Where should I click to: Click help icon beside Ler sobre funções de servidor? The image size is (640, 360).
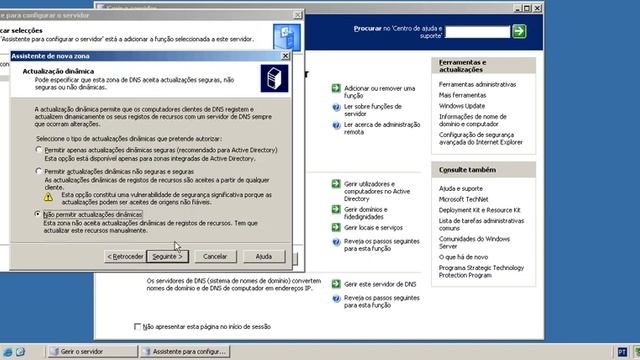336,107
